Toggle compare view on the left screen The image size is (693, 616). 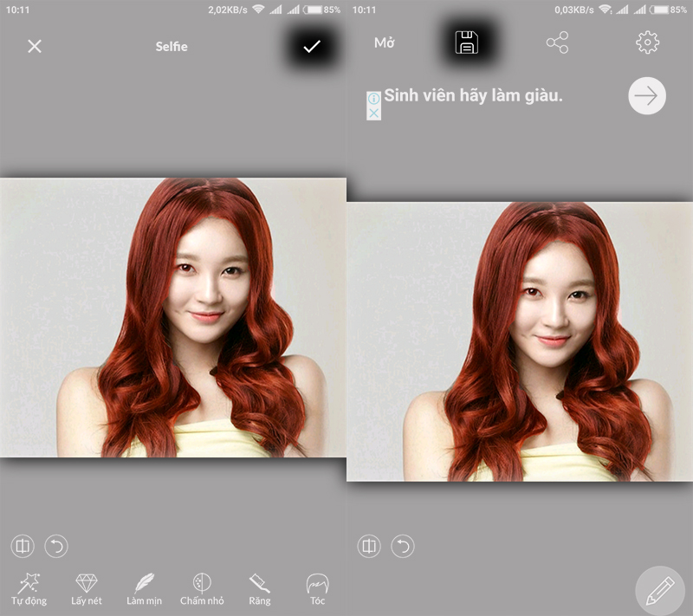point(23,546)
